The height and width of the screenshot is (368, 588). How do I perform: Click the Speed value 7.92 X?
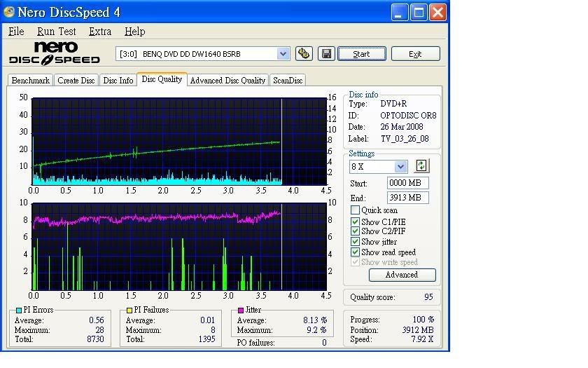pyautogui.click(x=422, y=339)
